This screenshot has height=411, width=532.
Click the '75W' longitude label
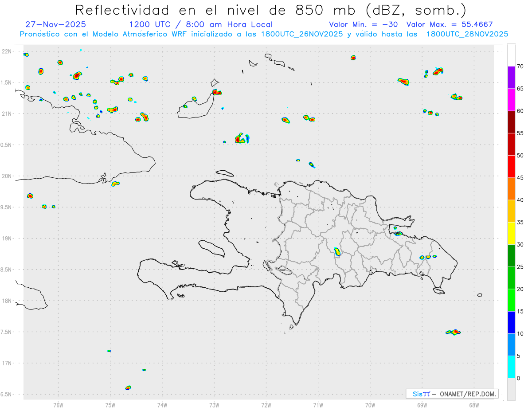pos(110,405)
